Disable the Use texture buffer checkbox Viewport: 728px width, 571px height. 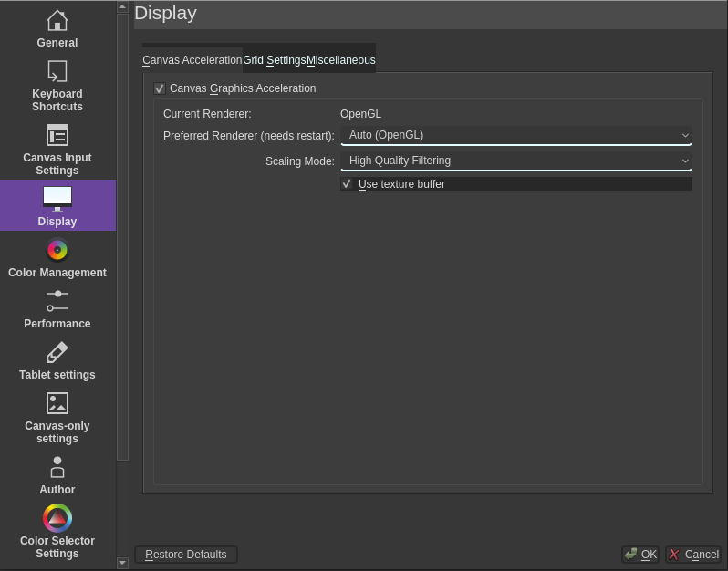[x=347, y=184]
